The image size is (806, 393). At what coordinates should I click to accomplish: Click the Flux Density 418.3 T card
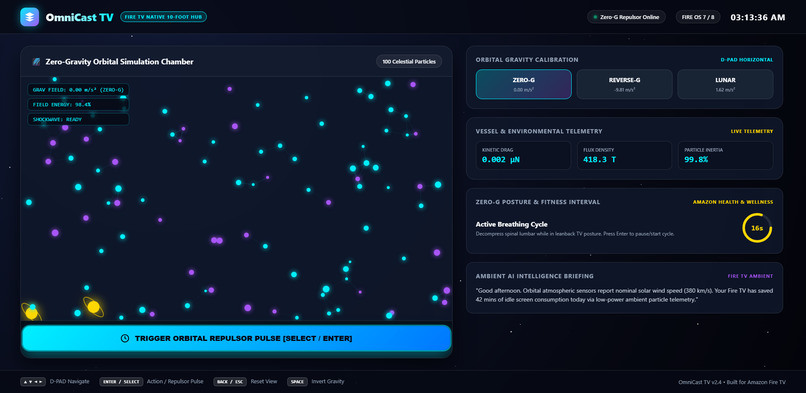[x=625, y=155]
